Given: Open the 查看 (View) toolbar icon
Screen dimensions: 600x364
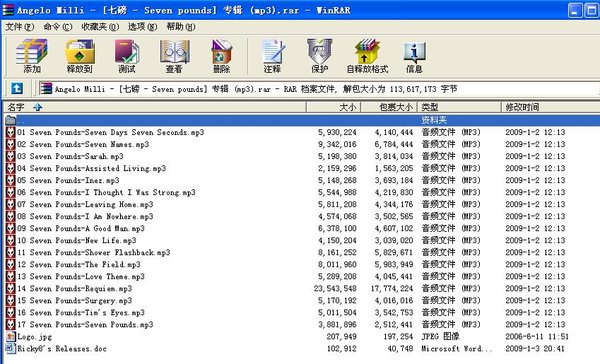Looking at the screenshot, I should [x=174, y=56].
